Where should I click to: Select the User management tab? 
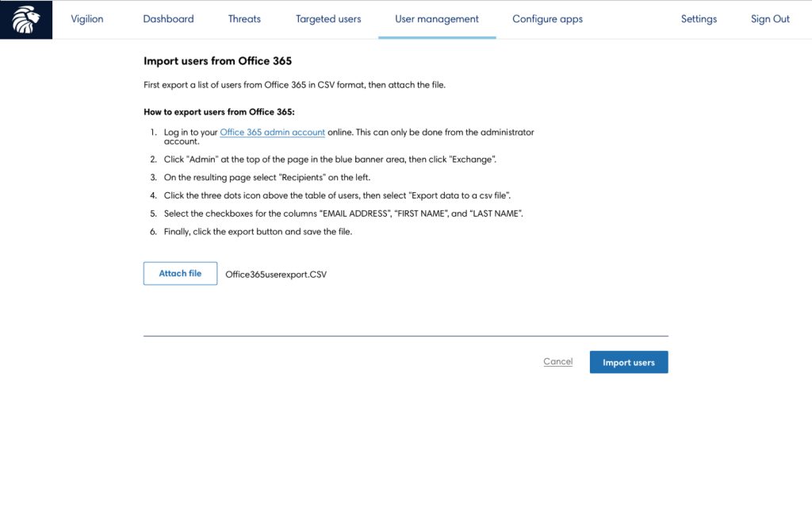point(437,19)
